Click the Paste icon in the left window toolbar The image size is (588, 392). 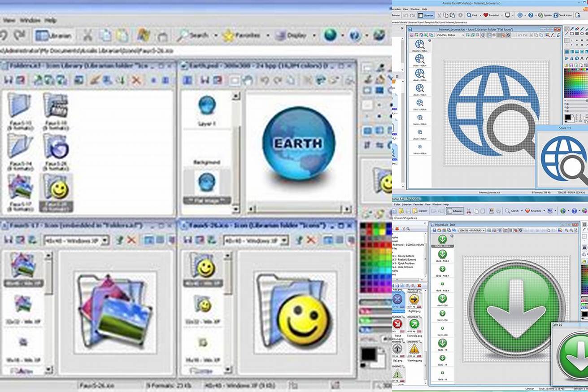point(122,35)
